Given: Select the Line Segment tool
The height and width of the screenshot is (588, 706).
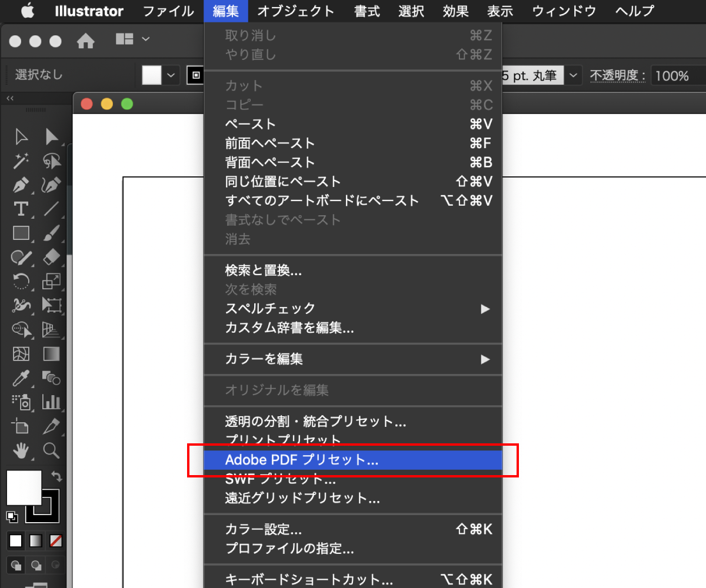Looking at the screenshot, I should pyautogui.click(x=52, y=209).
